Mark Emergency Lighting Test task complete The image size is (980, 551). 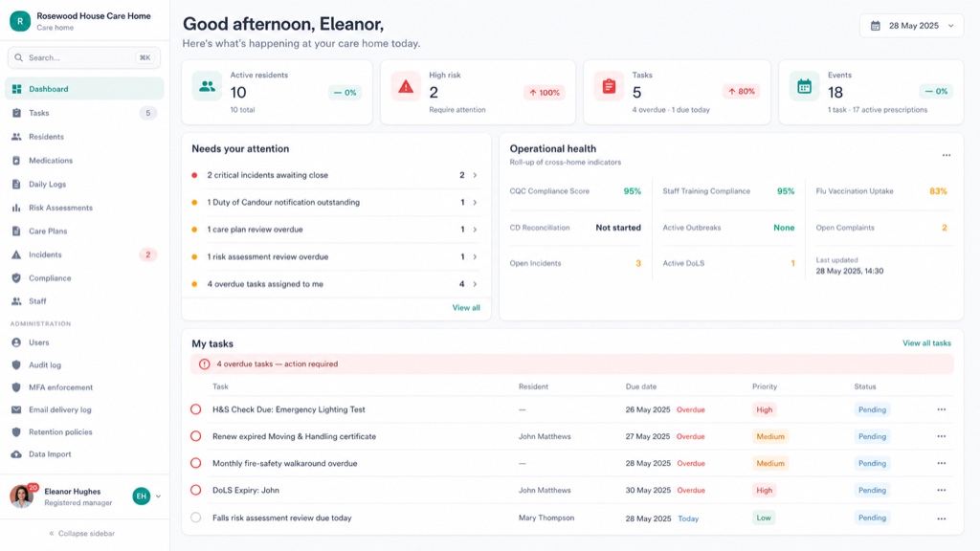tap(195, 409)
